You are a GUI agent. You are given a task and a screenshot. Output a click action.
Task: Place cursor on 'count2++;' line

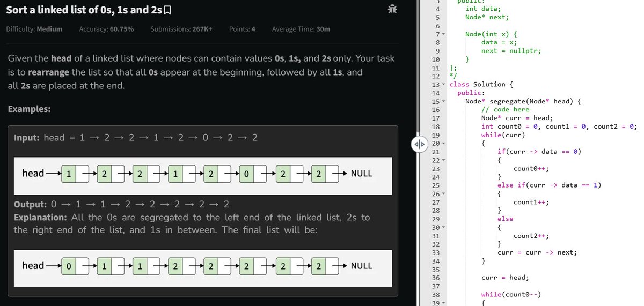[531, 236]
